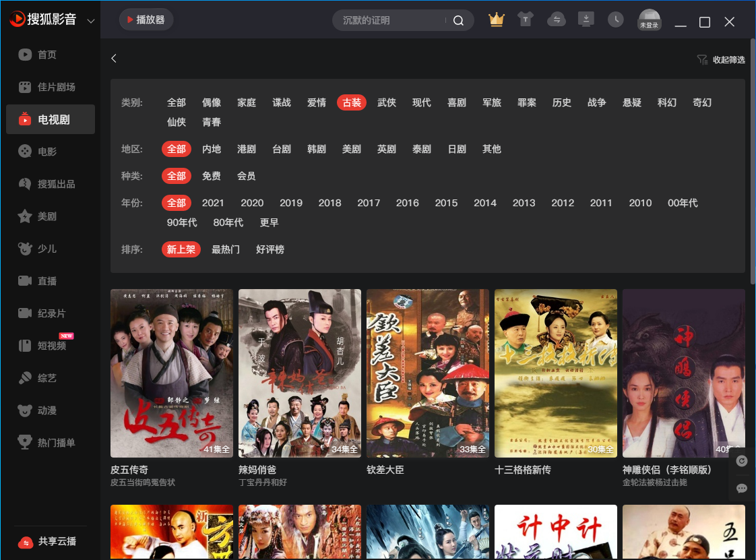Select 历史 category
This screenshot has height=560, width=756.
point(562,102)
